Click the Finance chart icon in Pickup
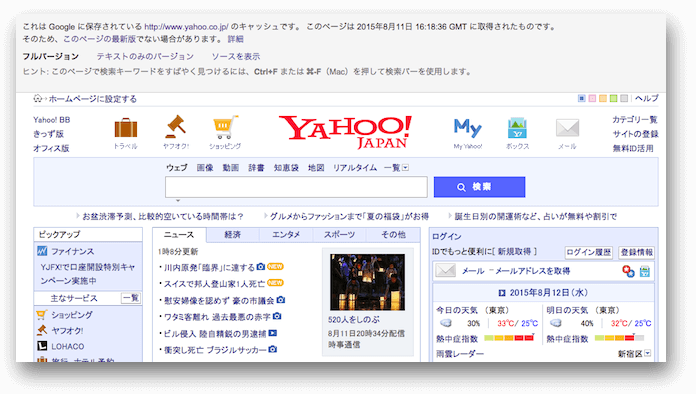Screen dimensions: 696x394 42,251
